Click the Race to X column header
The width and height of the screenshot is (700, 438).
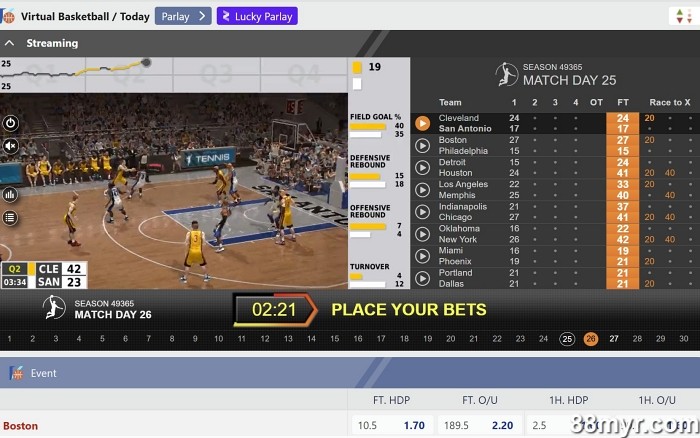point(670,102)
